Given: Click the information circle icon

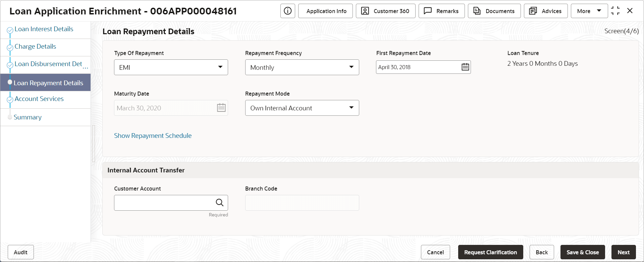Looking at the screenshot, I should 287,11.
